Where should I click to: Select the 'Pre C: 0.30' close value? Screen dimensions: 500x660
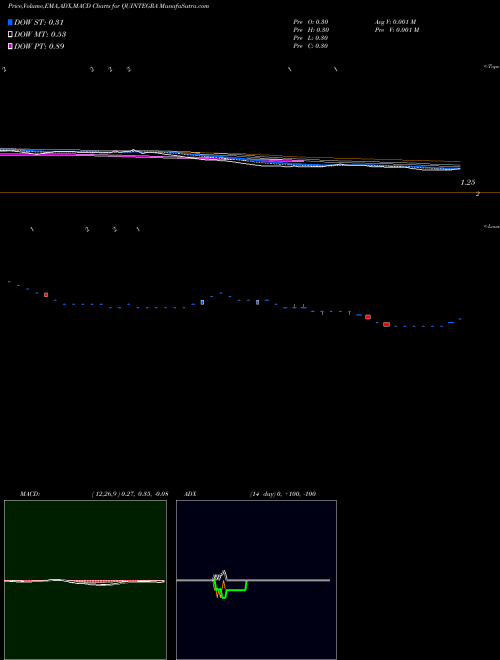click(x=311, y=46)
